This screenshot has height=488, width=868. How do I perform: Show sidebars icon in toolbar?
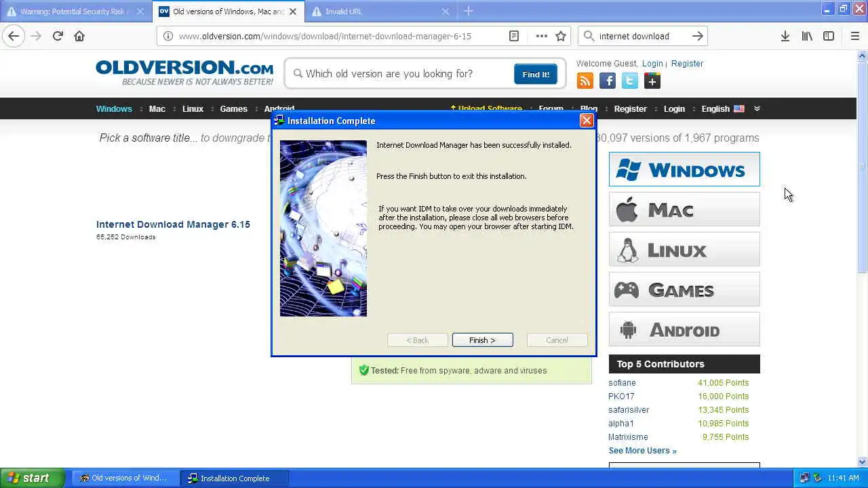(829, 36)
